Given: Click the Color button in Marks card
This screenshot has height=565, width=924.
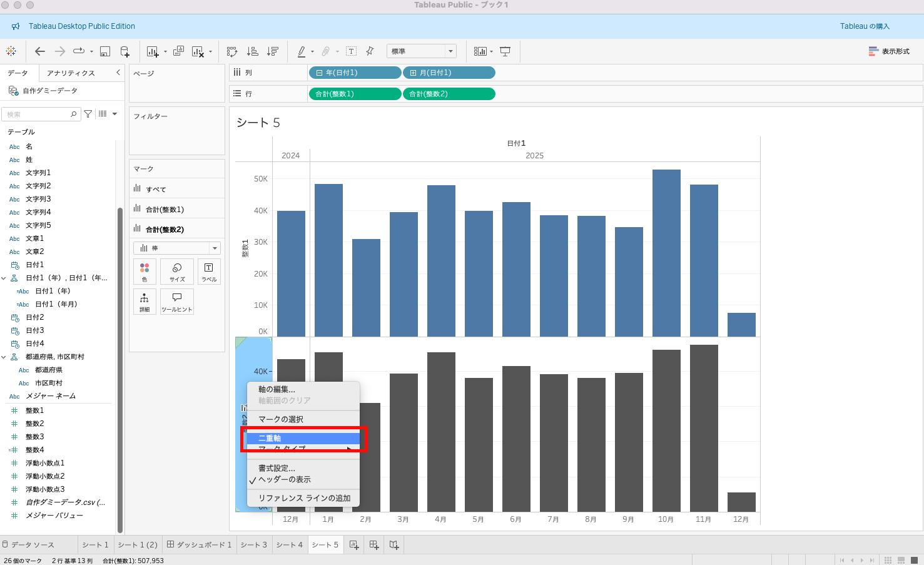Looking at the screenshot, I should tap(145, 272).
